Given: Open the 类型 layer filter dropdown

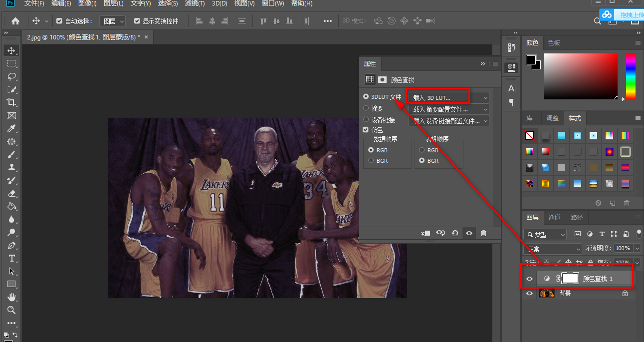Looking at the screenshot, I should coord(545,234).
